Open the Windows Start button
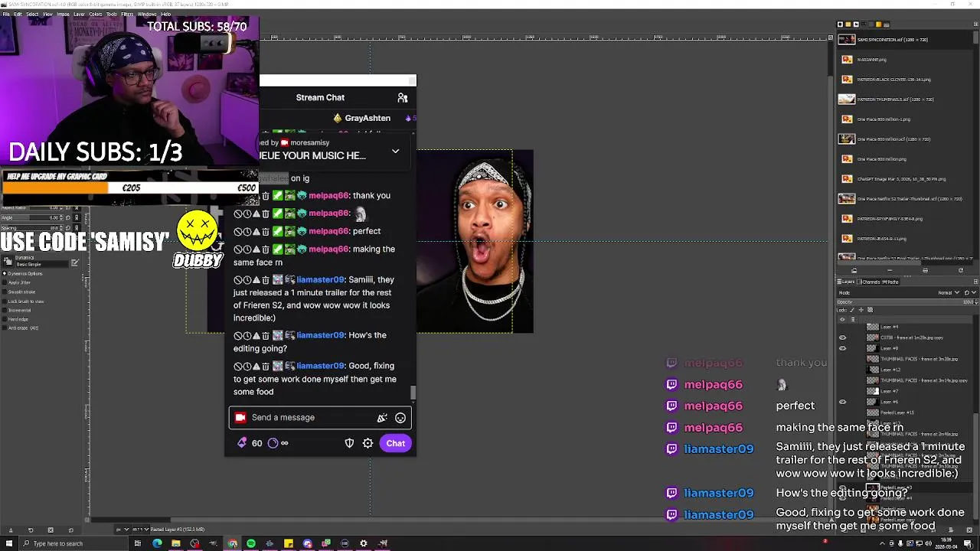Viewport: 980px width, 551px height. click(10, 543)
